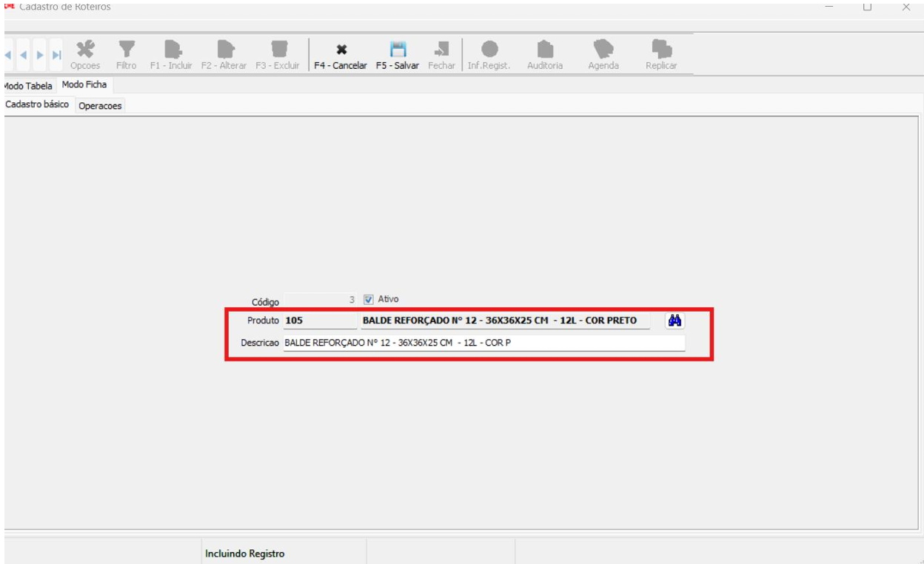Open the Auditoria toolbar icon

coord(545,50)
